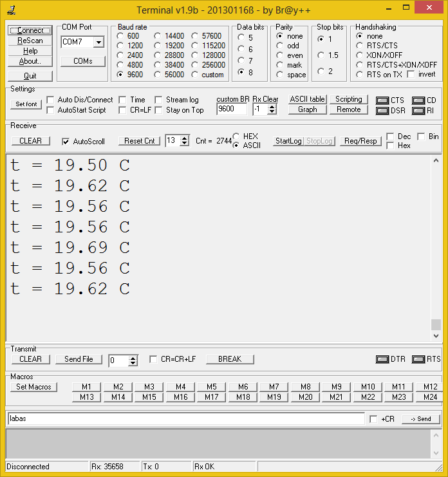The height and width of the screenshot is (477, 448).
Task: Click the Terminal app icon in the title bar
Action: (11, 10)
